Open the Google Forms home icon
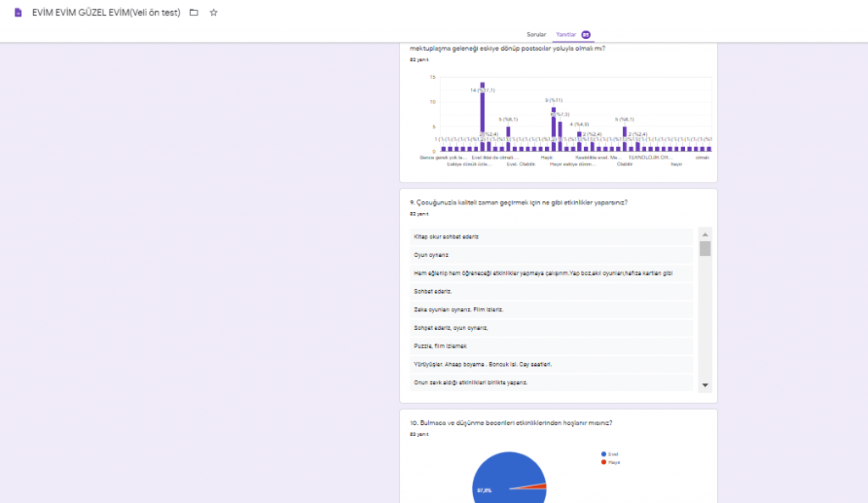The width and height of the screenshot is (868, 503). 18,13
